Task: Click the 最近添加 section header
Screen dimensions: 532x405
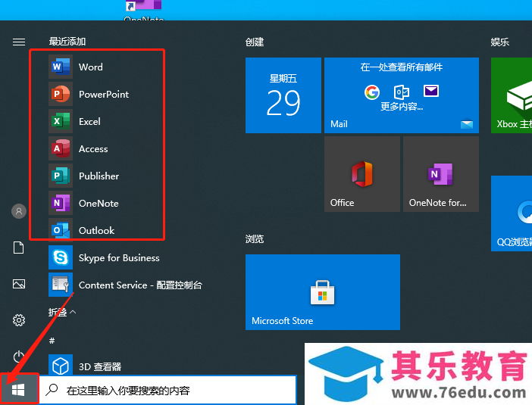Action: coord(67,42)
